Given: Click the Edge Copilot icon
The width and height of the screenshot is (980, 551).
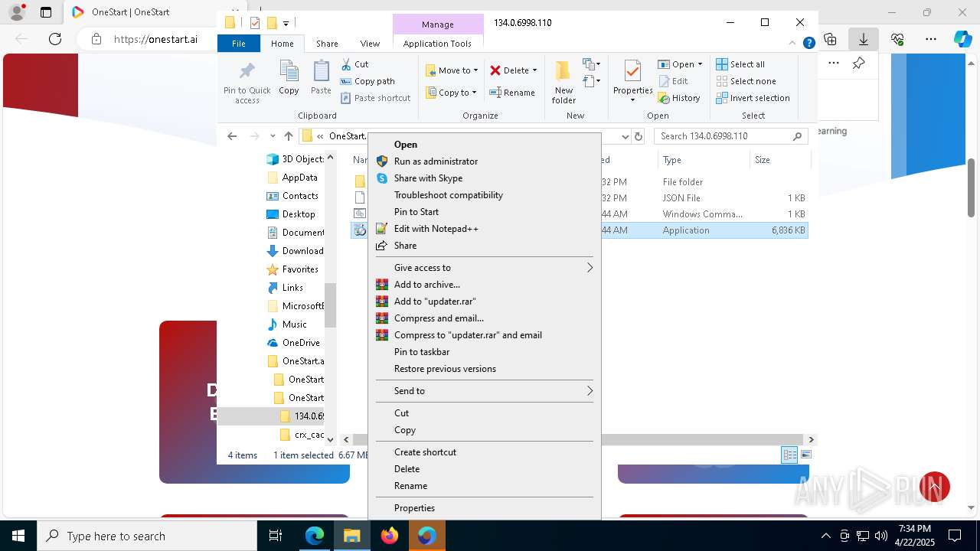Looking at the screenshot, I should click(x=962, y=39).
